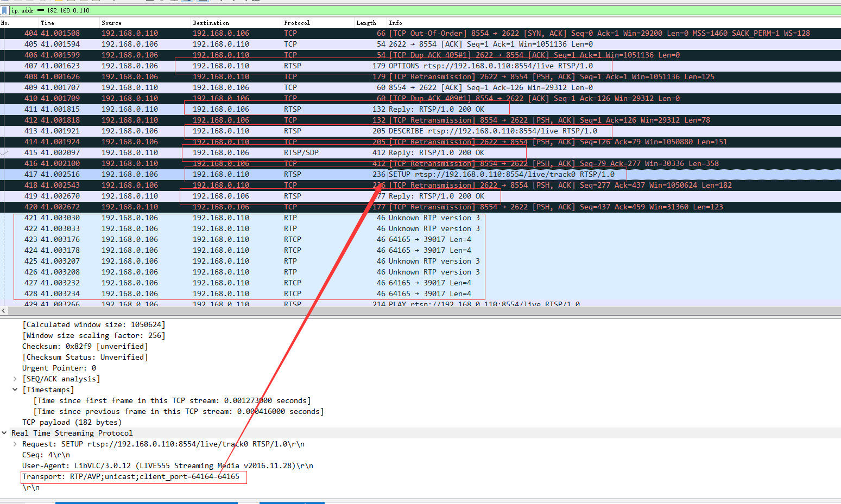Click the packet list horizontal scrollbar left arrow
This screenshot has height=504, width=841.
pyautogui.click(x=4, y=310)
